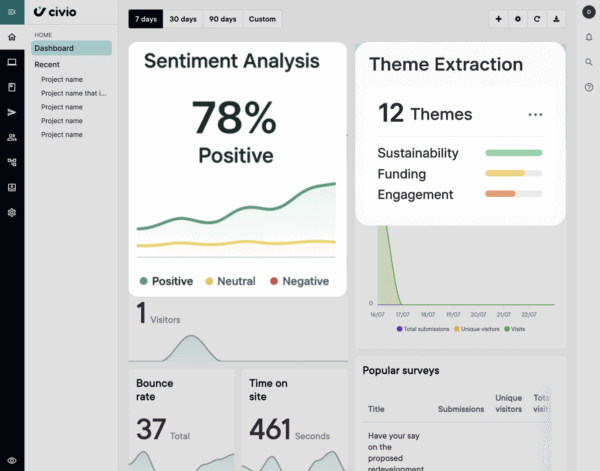Open the help question mark icon
This screenshot has height=471, width=600.
click(x=589, y=87)
